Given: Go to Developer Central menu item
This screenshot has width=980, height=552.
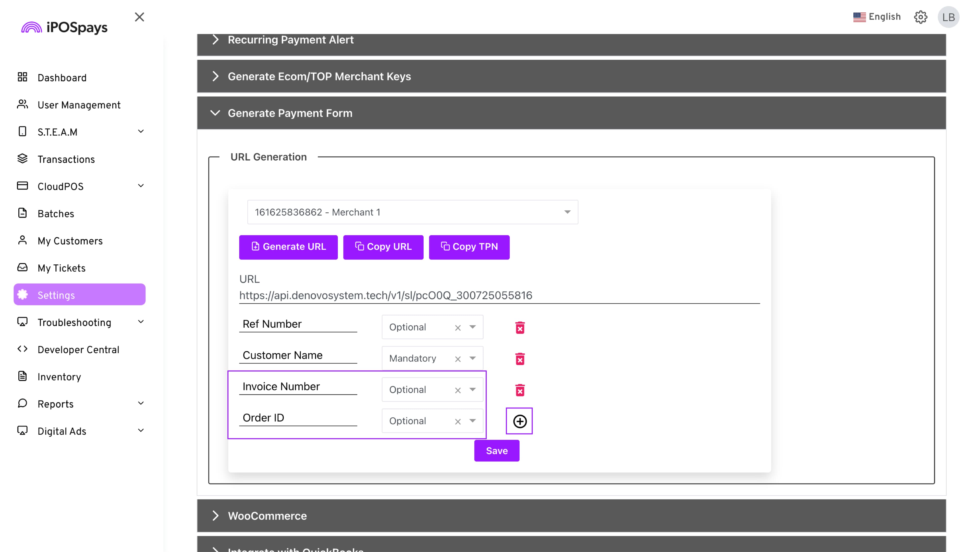Looking at the screenshot, I should coord(78,350).
